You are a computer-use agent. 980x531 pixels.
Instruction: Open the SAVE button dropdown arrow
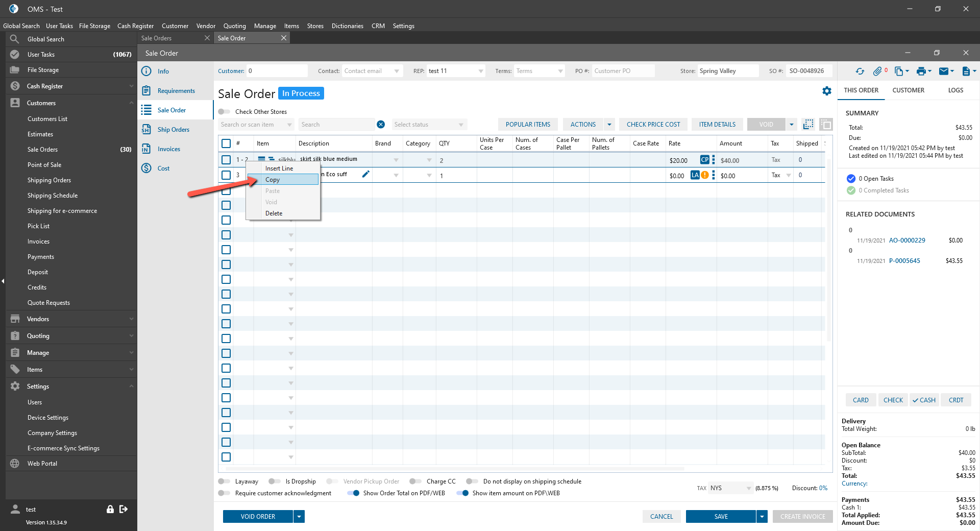tap(762, 517)
